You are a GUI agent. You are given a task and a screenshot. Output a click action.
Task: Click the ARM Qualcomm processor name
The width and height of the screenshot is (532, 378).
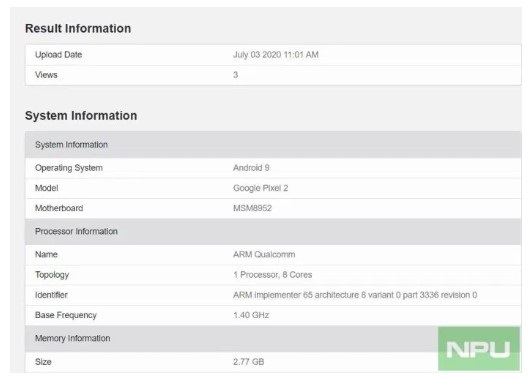pyautogui.click(x=264, y=254)
